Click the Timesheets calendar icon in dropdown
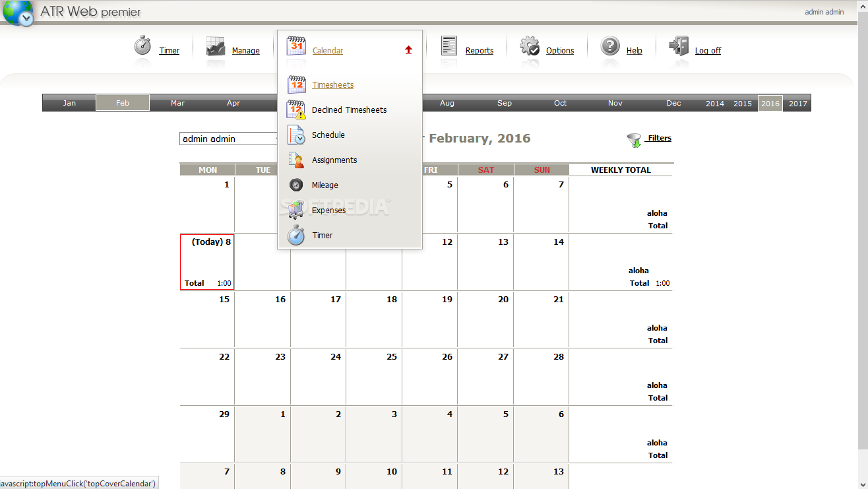 click(297, 85)
